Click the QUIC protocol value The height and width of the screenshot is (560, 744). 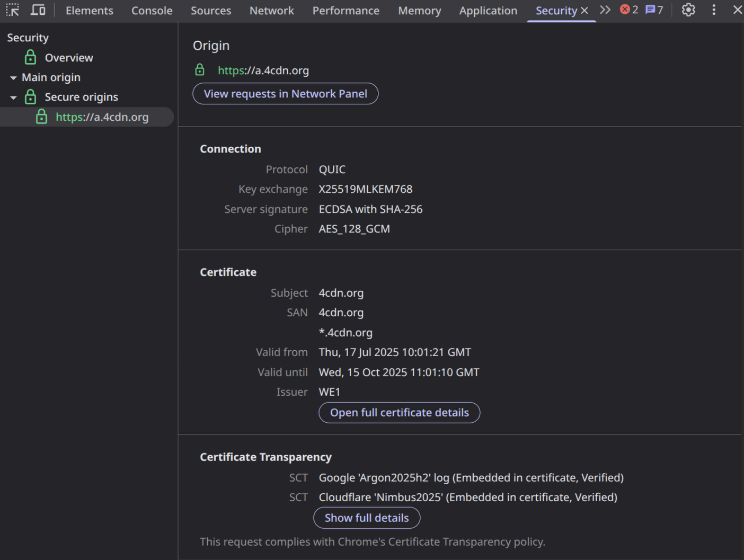(x=332, y=170)
